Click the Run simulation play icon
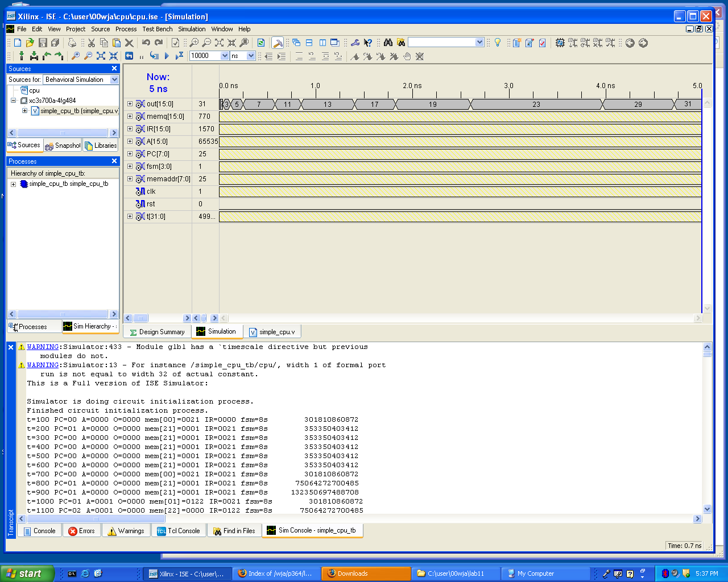Screen dimensions: 728x582 [167, 56]
